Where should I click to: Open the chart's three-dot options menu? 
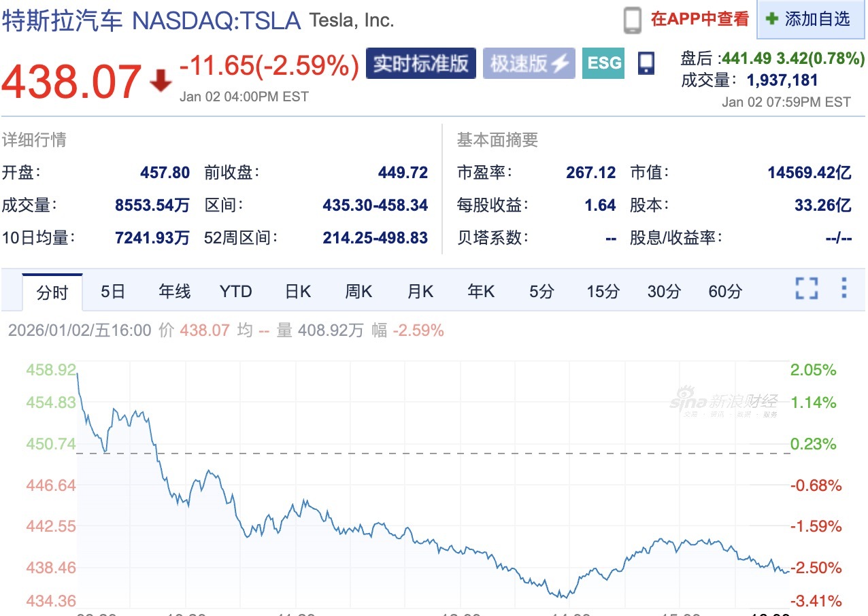click(844, 288)
